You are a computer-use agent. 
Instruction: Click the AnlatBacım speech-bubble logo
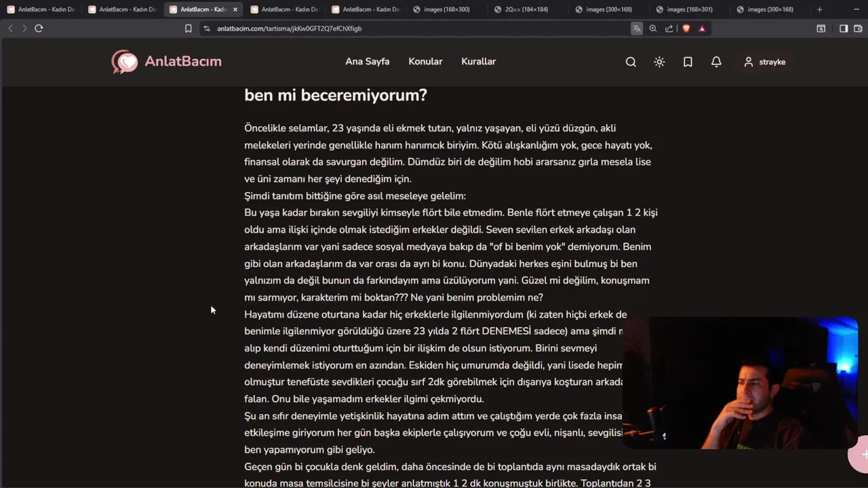(x=124, y=62)
